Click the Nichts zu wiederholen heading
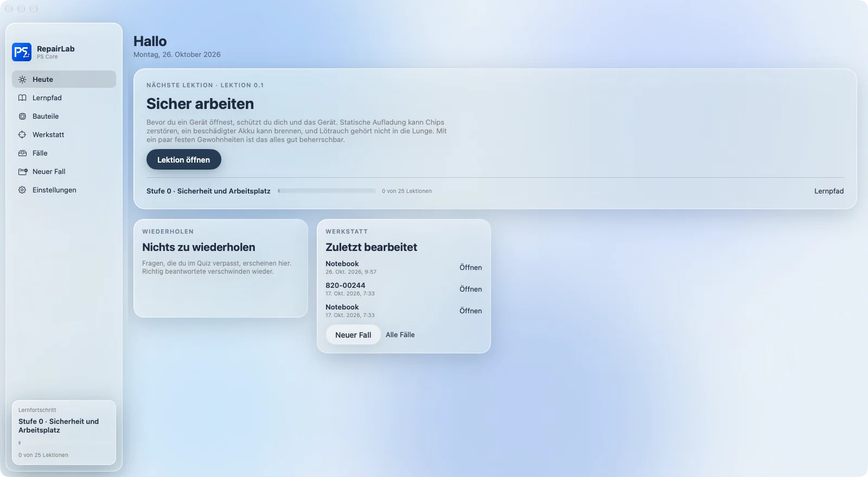Viewport: 868px width, 477px height. coord(199,247)
